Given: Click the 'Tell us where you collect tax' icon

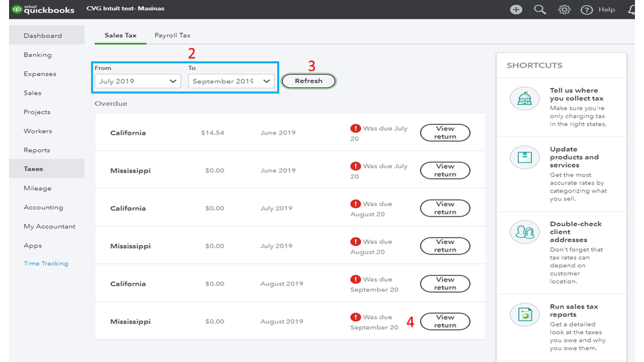Looking at the screenshot, I should pos(524,99).
